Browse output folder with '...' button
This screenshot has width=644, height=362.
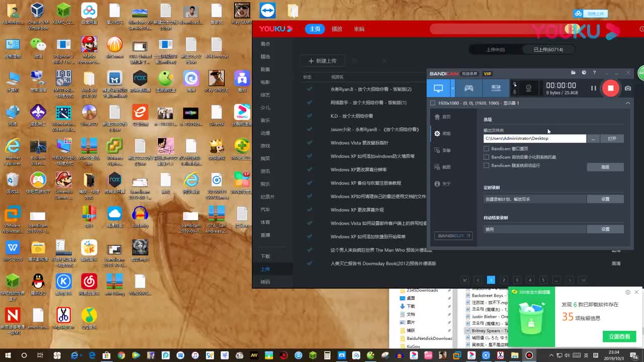(x=594, y=138)
